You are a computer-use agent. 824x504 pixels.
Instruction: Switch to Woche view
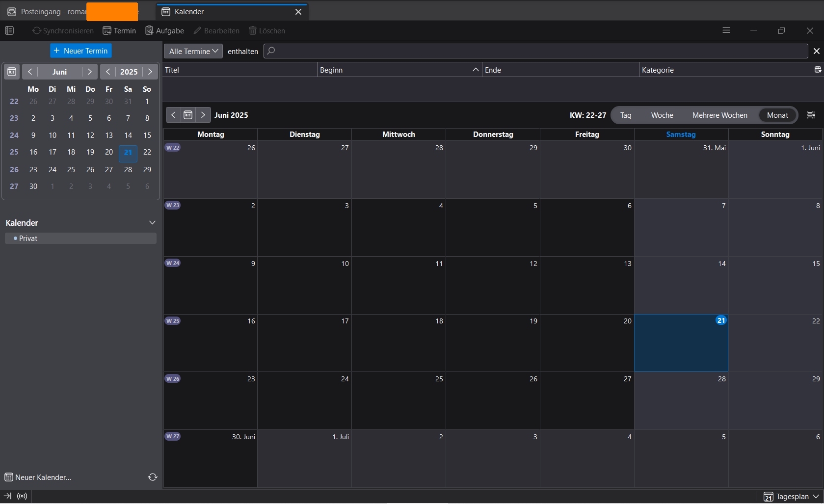pos(662,115)
